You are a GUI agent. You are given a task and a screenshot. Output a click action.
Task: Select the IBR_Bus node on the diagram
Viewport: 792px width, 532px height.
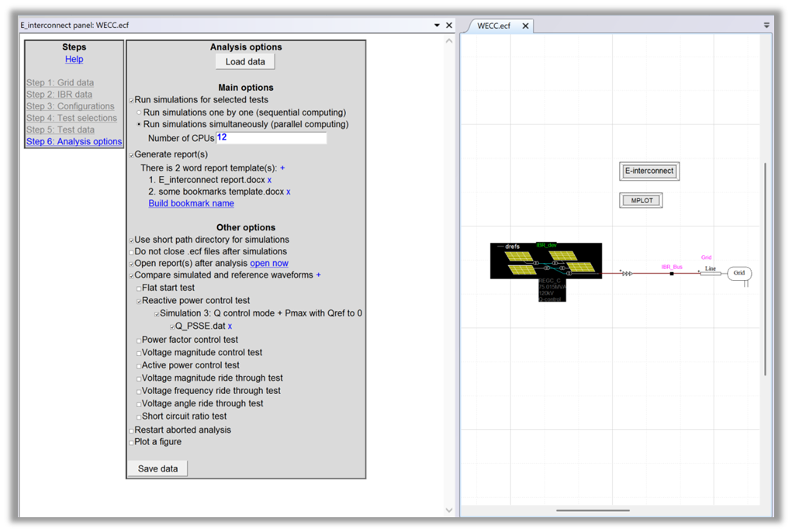click(672, 273)
